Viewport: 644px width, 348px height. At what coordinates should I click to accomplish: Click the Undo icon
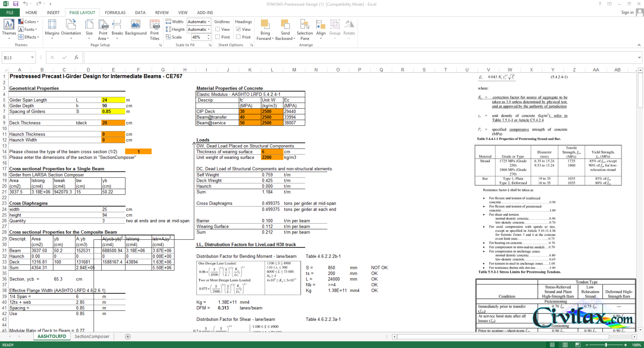point(25,4)
